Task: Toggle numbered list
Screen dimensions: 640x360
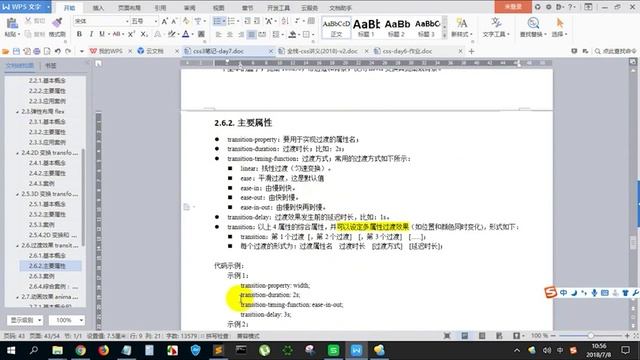Action: point(231,21)
